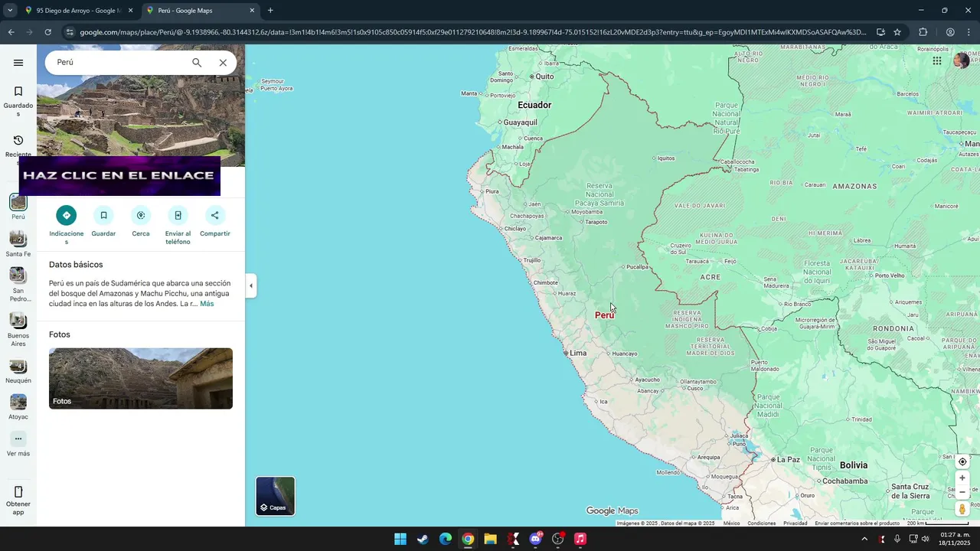Show hidden tray icons chevron
The image size is (980, 551).
pyautogui.click(x=864, y=539)
